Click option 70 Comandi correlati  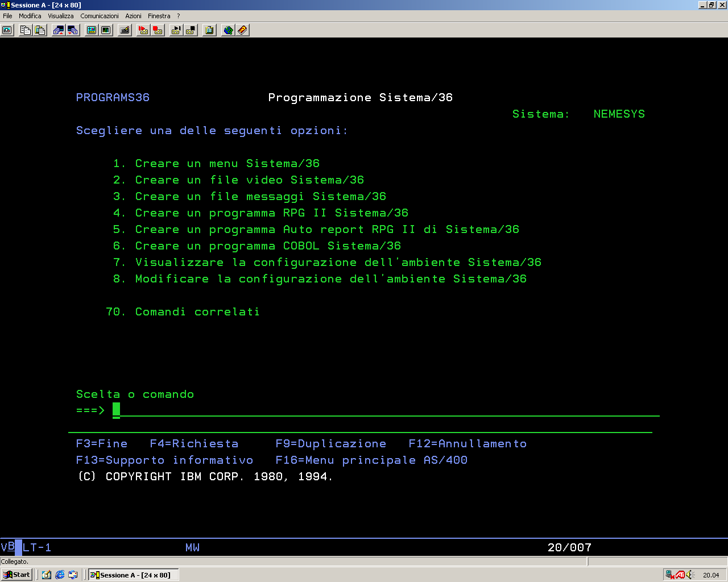[x=183, y=312]
